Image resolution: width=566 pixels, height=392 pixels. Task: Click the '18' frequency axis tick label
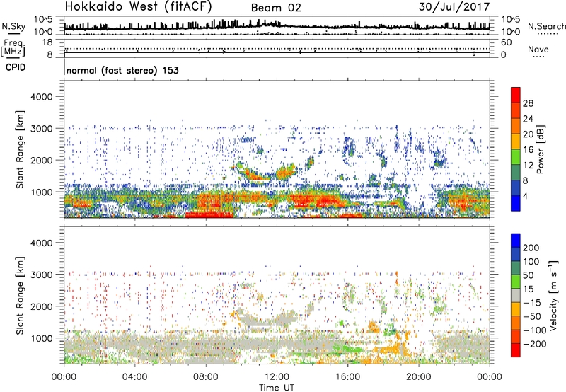(47, 42)
